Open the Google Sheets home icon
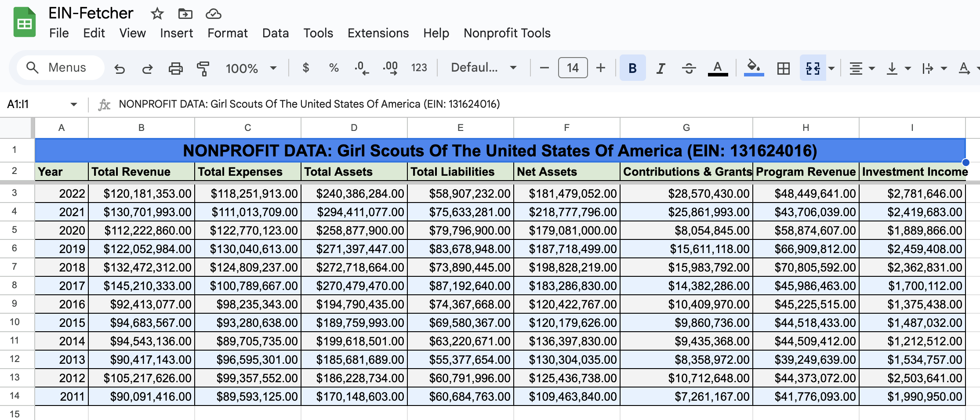 [25, 22]
